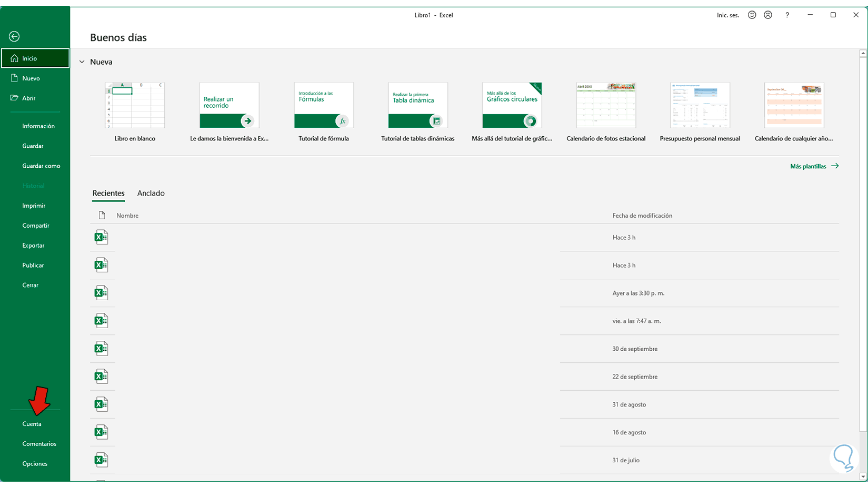Open the help question mark icon
This screenshot has width=868, height=488.
pyautogui.click(x=787, y=15)
